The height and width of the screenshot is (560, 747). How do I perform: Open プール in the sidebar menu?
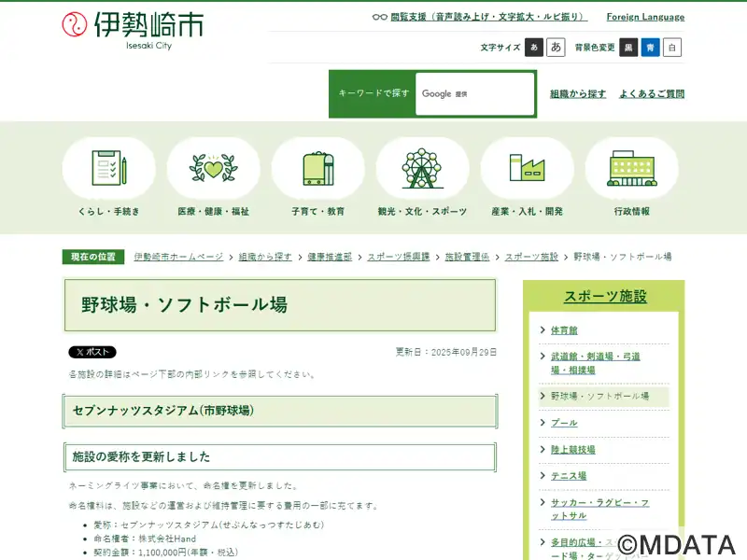coord(564,423)
